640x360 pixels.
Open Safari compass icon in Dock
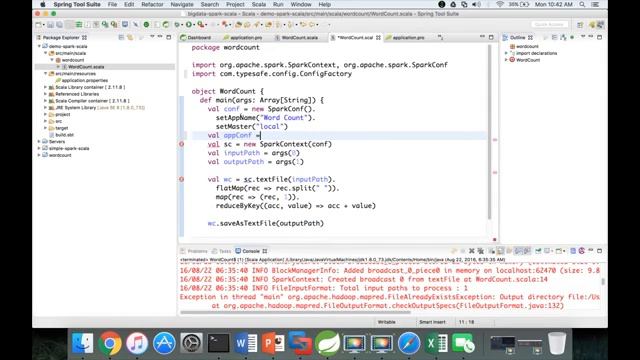[x=409, y=343]
